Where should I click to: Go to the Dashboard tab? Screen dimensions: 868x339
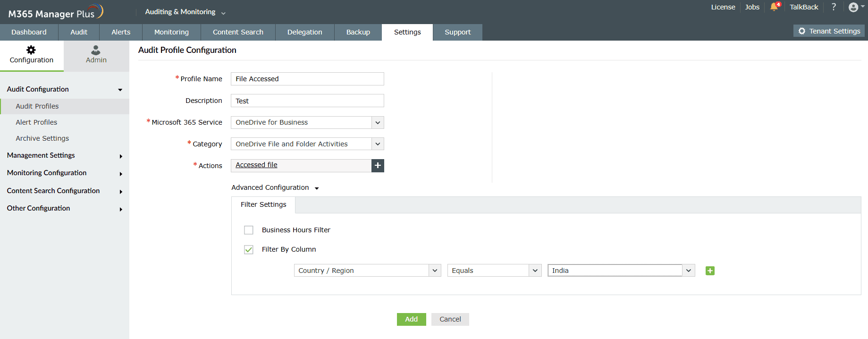tap(29, 32)
